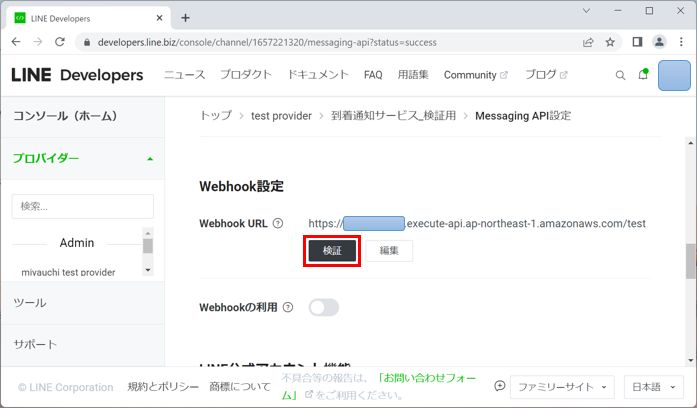Screen dimensions: 697x408
Task: Open a new tab with the plus icon
Action: pos(185,18)
